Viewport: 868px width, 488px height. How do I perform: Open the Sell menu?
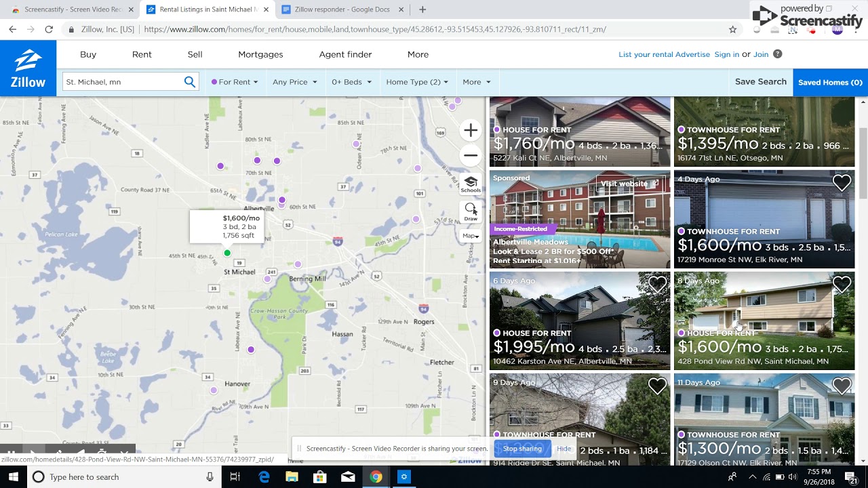195,54
